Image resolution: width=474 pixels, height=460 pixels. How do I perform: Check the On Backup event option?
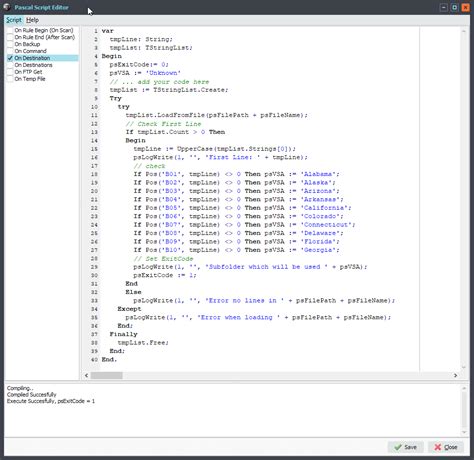(x=10, y=44)
